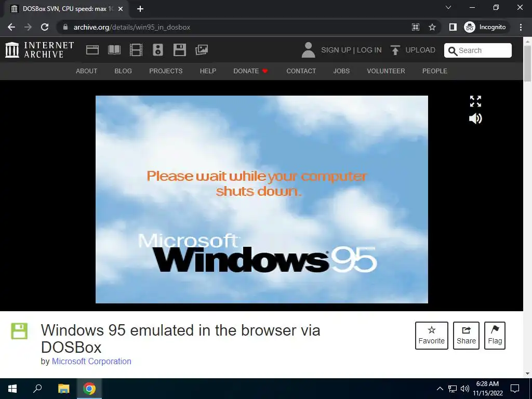Image resolution: width=532 pixels, height=399 pixels.
Task: Open File Explorer from taskbar
Action: coord(63,389)
